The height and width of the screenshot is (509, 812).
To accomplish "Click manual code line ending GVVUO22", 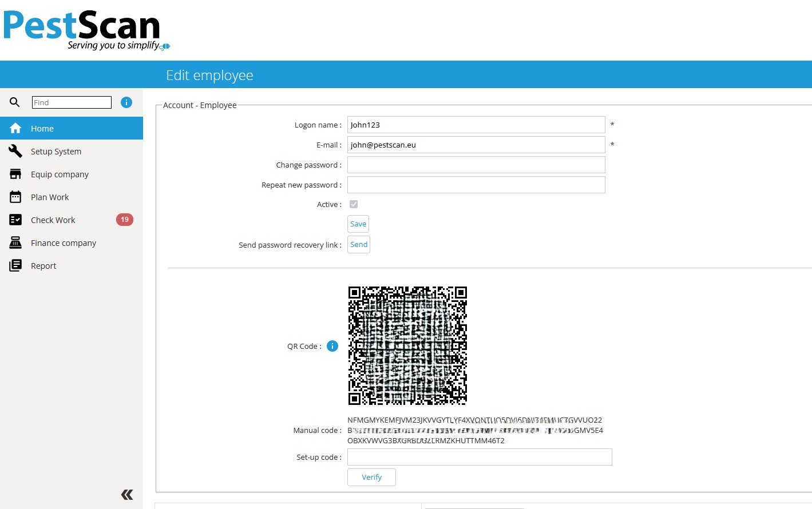I will point(474,420).
